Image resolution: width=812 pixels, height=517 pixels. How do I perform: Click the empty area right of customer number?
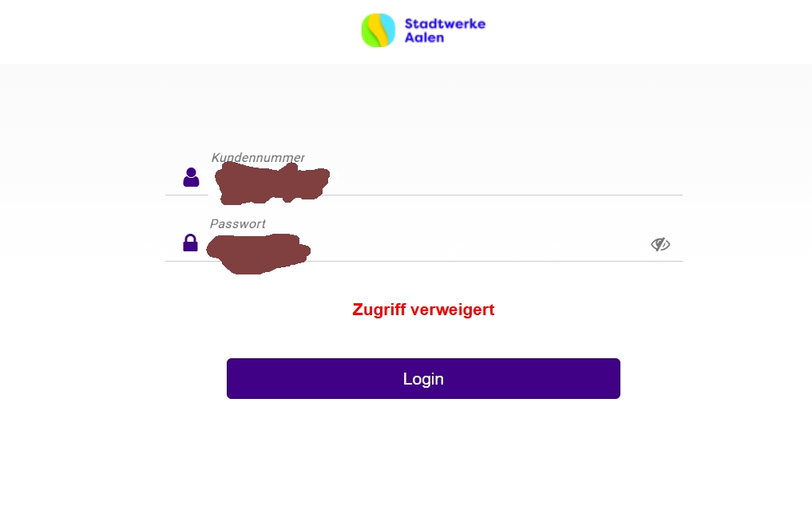(x=505, y=180)
